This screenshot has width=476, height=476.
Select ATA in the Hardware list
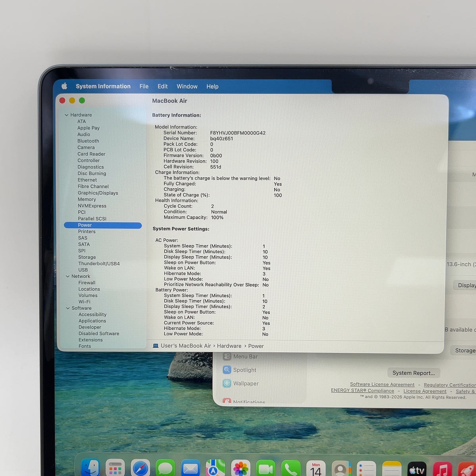click(81, 121)
